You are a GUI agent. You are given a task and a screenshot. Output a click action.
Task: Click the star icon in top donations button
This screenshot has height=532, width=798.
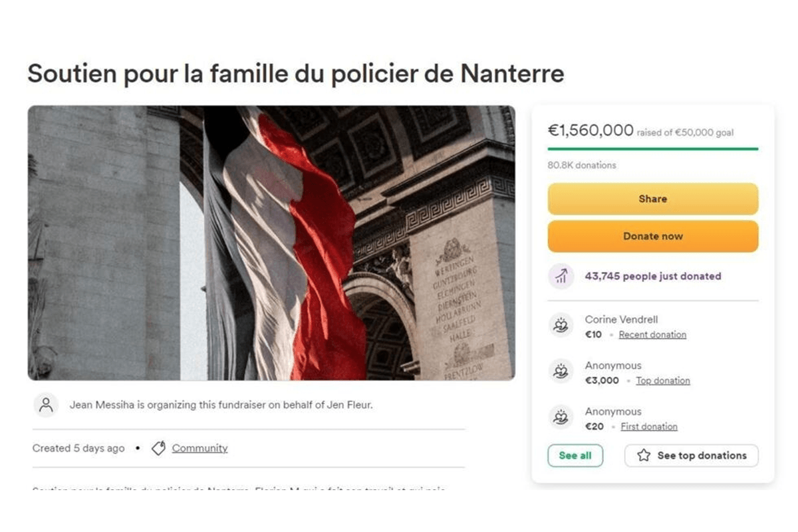pyautogui.click(x=644, y=456)
